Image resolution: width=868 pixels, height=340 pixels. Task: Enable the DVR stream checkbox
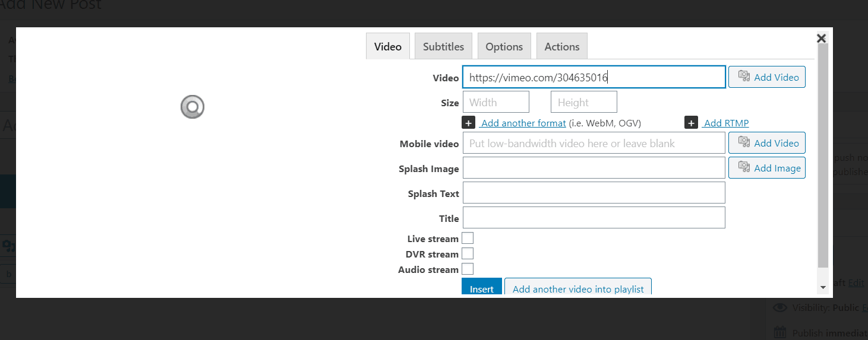pyautogui.click(x=468, y=253)
